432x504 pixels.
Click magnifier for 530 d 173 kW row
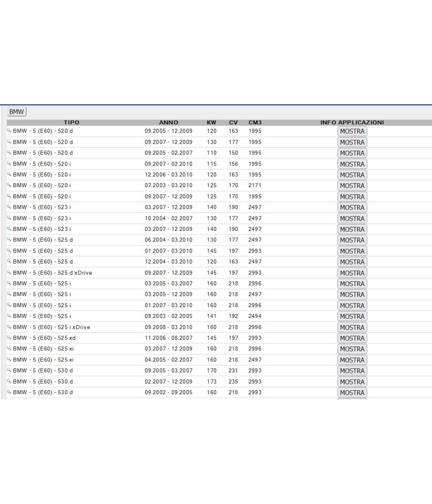pyautogui.click(x=9, y=381)
